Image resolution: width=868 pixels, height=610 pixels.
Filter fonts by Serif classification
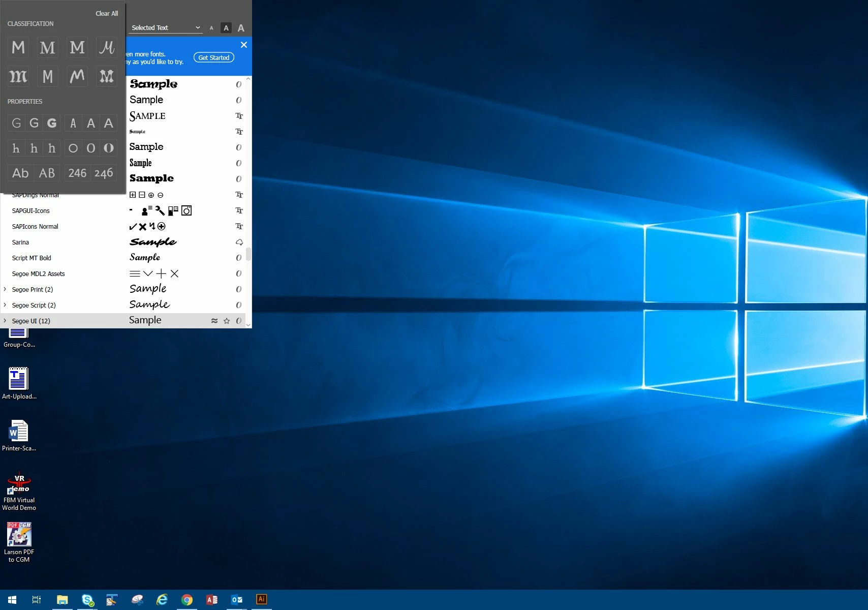point(48,47)
